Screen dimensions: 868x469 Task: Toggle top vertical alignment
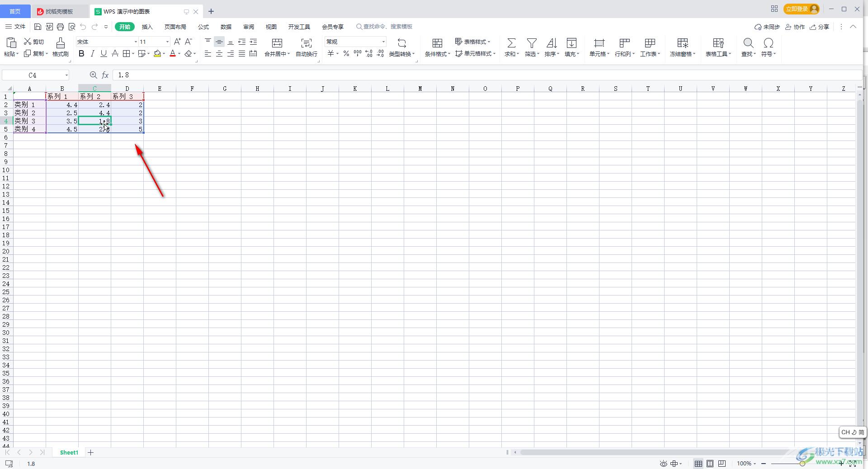208,42
